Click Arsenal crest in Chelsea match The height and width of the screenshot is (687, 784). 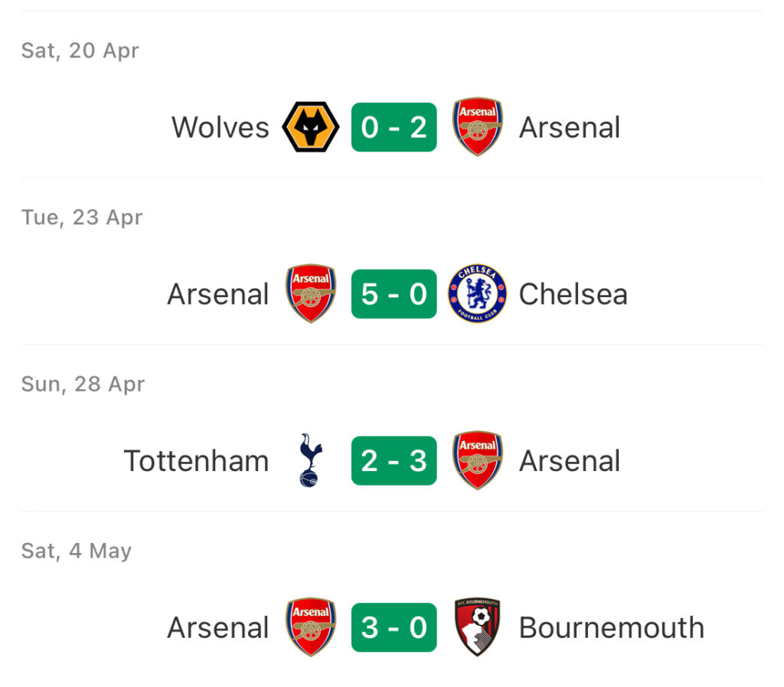click(311, 293)
